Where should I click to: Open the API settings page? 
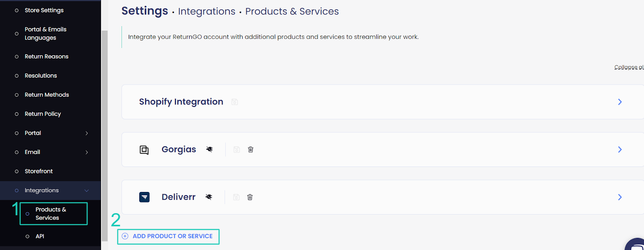[x=40, y=236]
